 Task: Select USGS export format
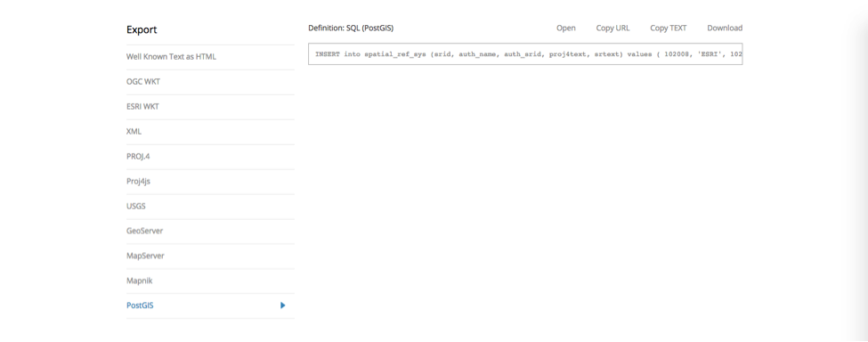point(136,206)
